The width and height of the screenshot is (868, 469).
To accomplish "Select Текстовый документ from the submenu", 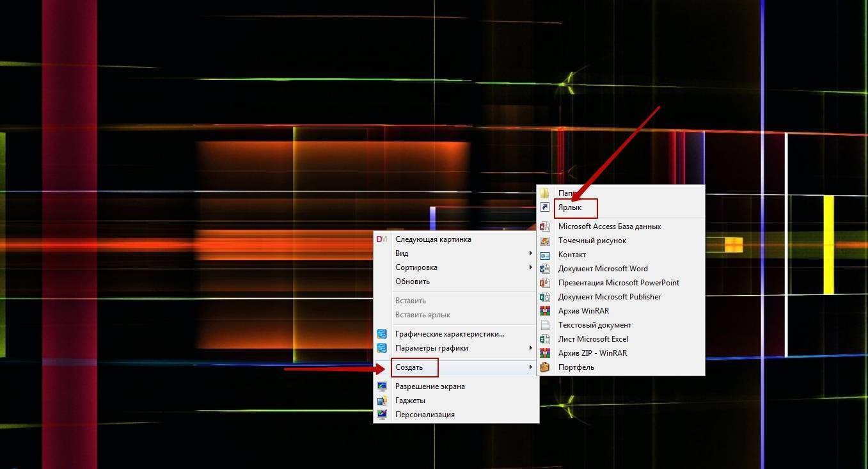I will [x=594, y=325].
